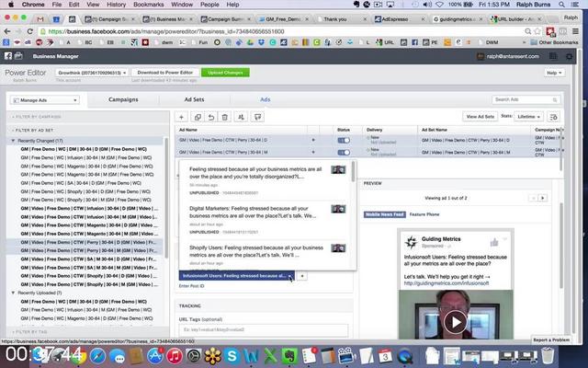588x368 pixels.
Task: Open the Growthink account dropdown
Action: (x=92, y=73)
